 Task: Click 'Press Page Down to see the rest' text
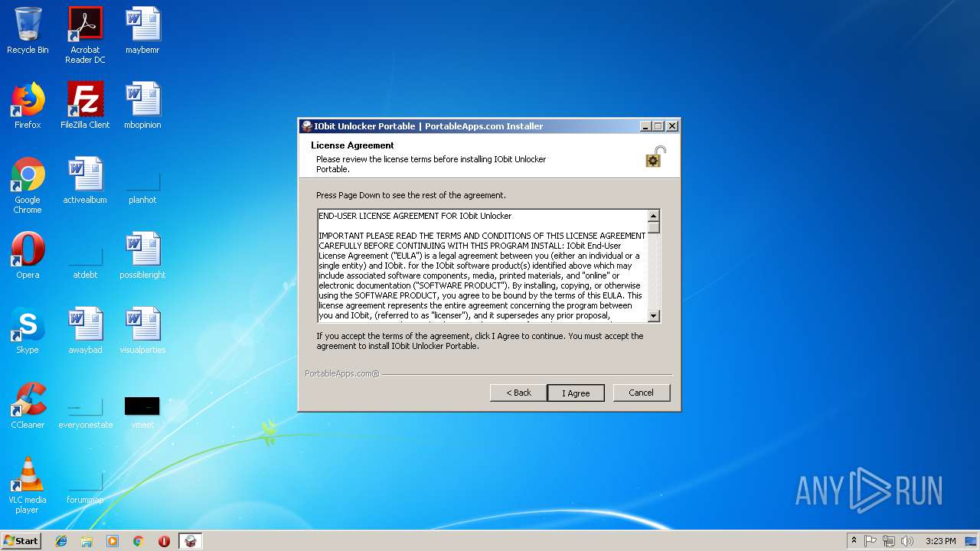tap(411, 195)
